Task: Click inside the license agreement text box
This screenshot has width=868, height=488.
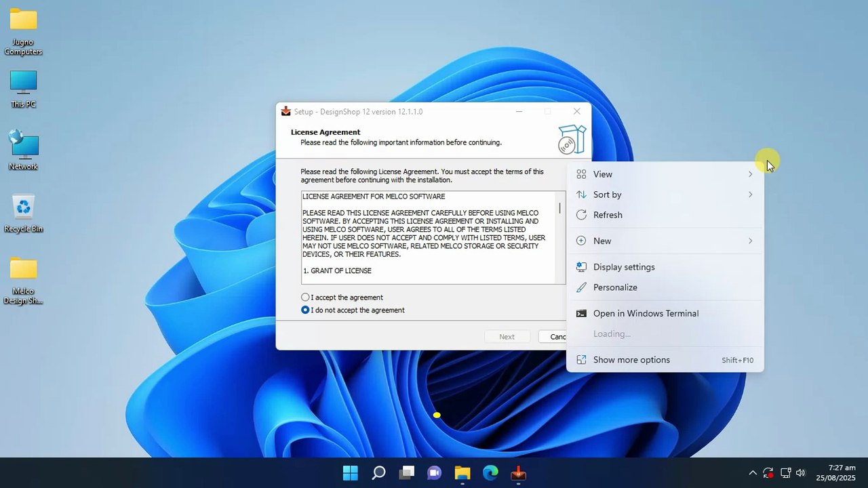Action: click(x=433, y=237)
